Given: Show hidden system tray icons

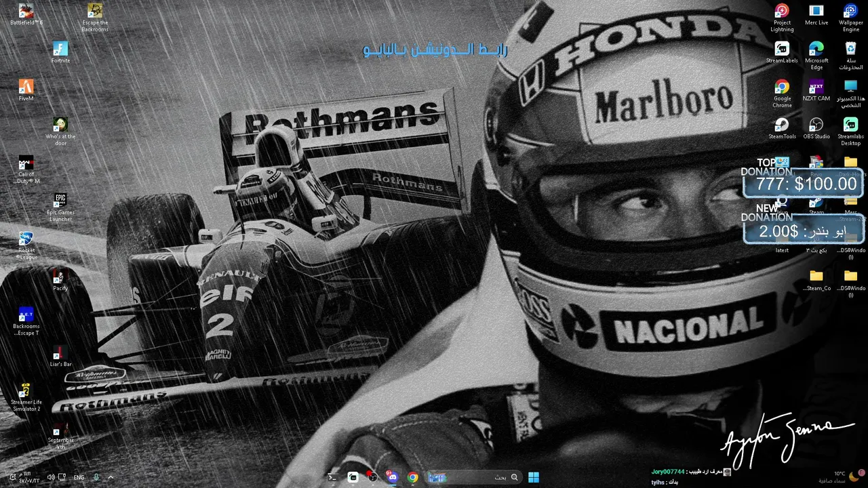Looking at the screenshot, I should point(111,477).
